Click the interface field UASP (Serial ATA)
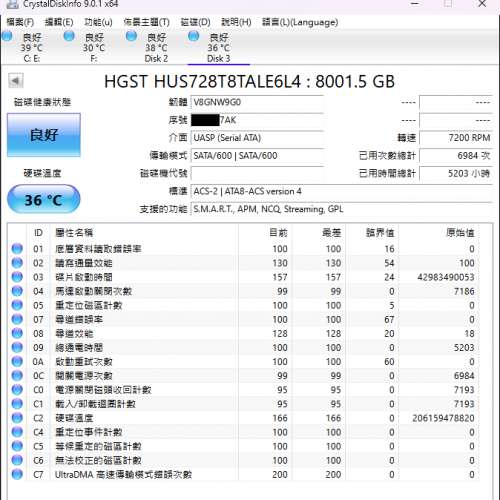The width and height of the screenshot is (500, 500). [x=257, y=138]
